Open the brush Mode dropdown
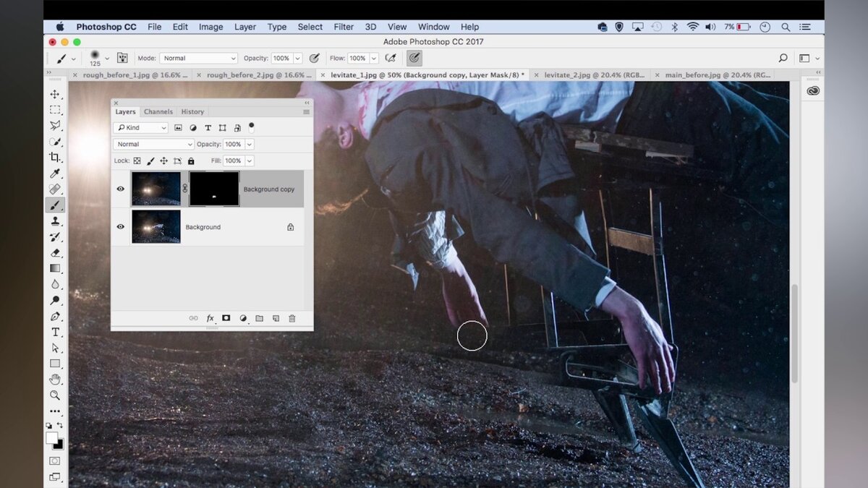 click(x=198, y=59)
